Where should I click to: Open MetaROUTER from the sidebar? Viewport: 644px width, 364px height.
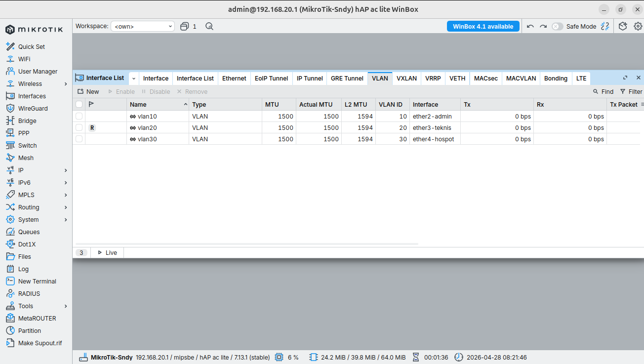37,318
